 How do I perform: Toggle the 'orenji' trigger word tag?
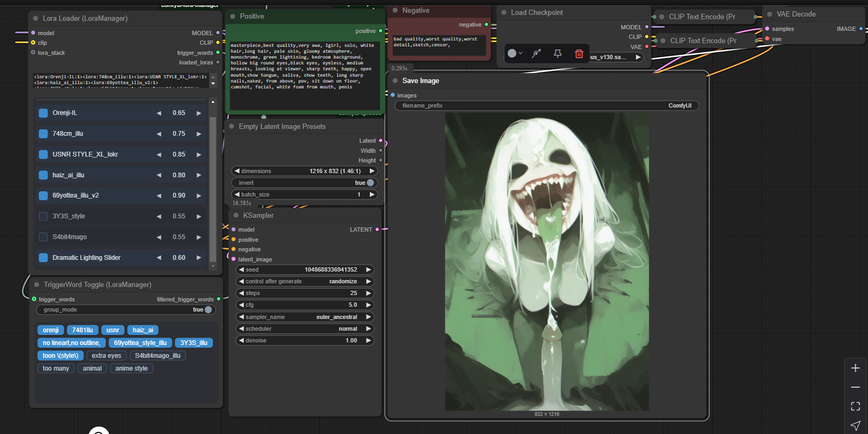[51, 330]
